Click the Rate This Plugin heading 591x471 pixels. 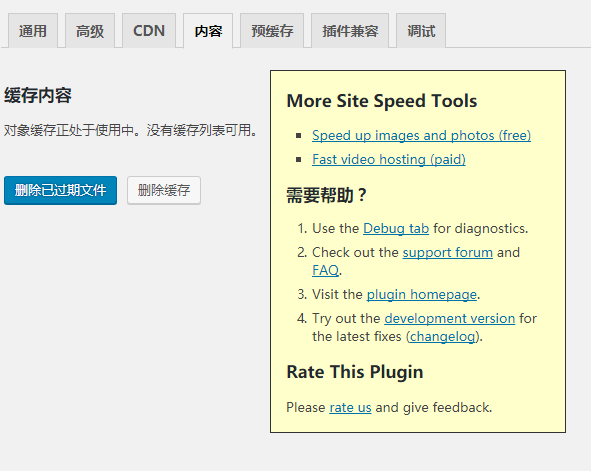[355, 372]
